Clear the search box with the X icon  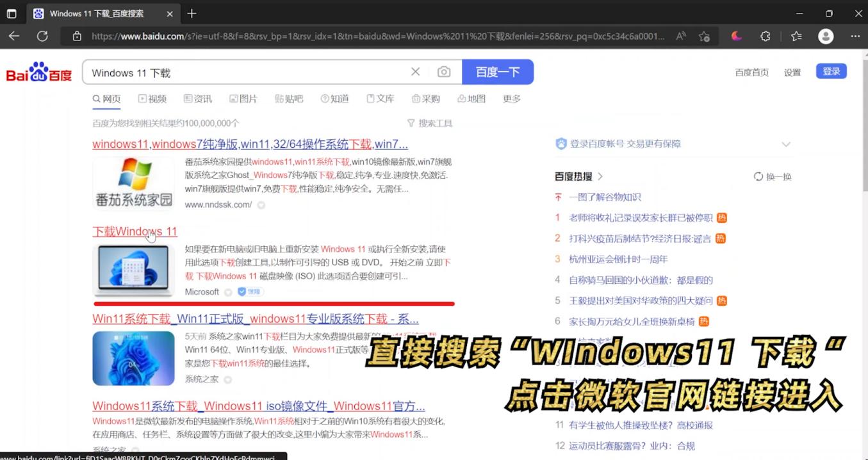click(415, 72)
